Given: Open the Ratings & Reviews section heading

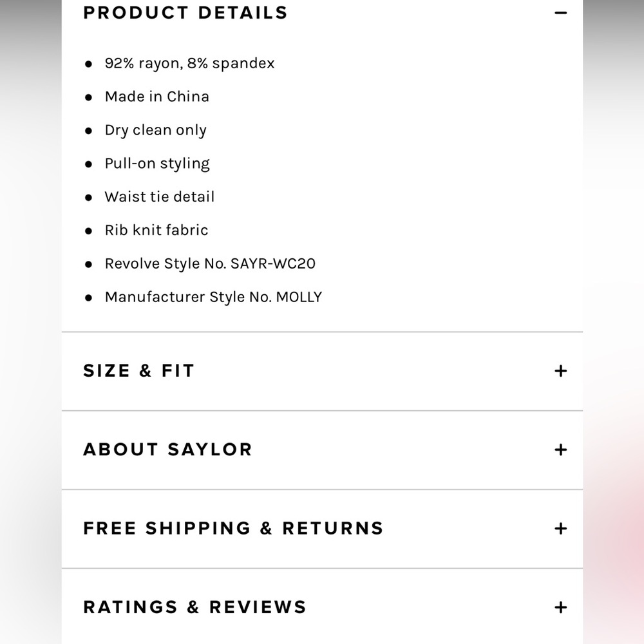Looking at the screenshot, I should pos(194,607).
